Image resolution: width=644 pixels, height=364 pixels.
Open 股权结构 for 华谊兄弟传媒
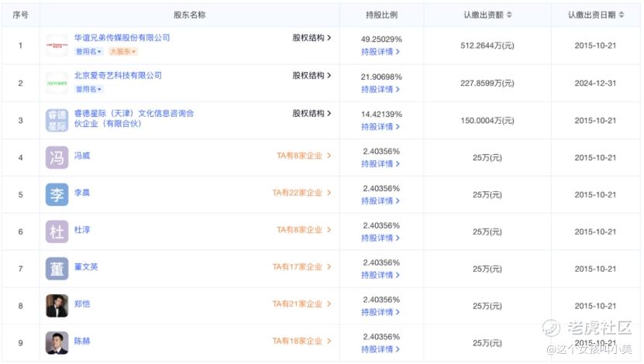tap(312, 38)
